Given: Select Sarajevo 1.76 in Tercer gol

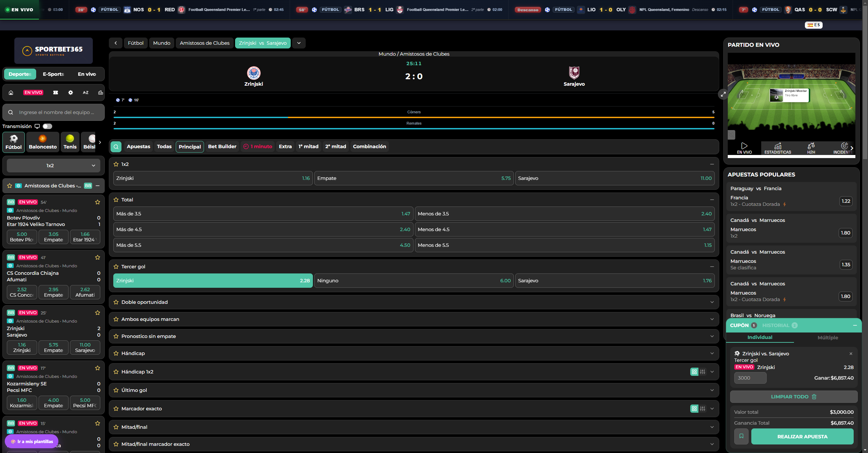Looking at the screenshot, I should point(615,281).
